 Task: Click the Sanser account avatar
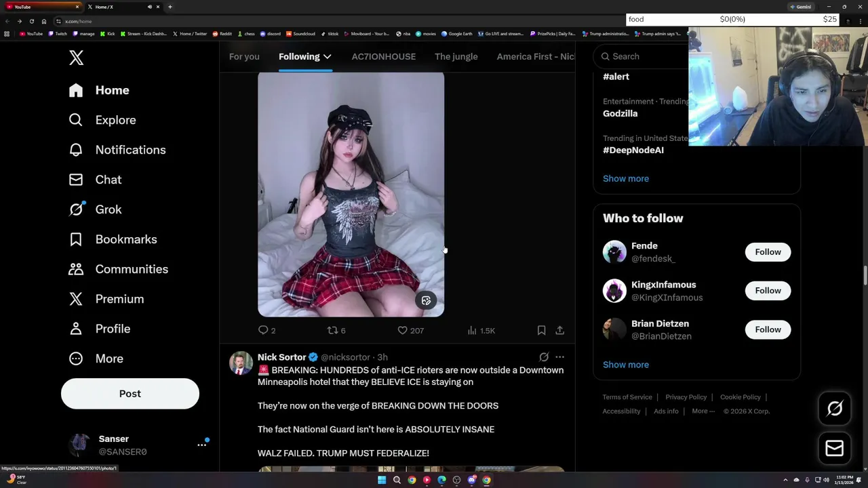pos(80,445)
